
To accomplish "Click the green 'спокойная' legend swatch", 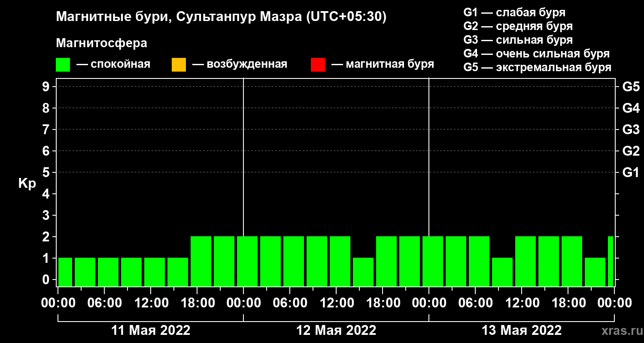I will [x=63, y=65].
